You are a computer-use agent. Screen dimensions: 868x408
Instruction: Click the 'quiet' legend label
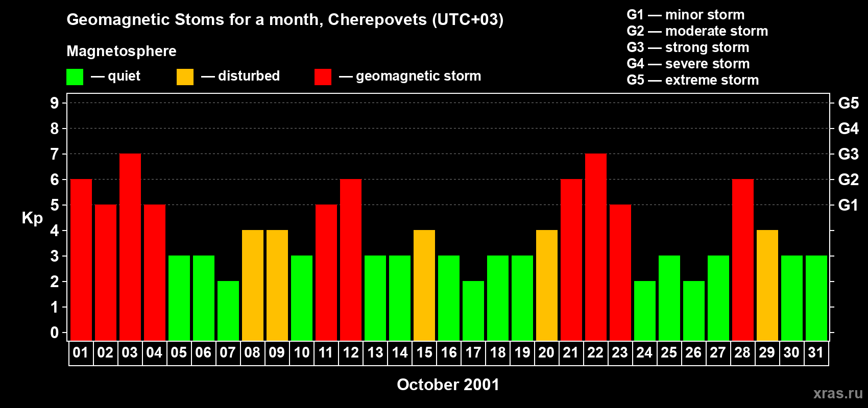tap(124, 76)
